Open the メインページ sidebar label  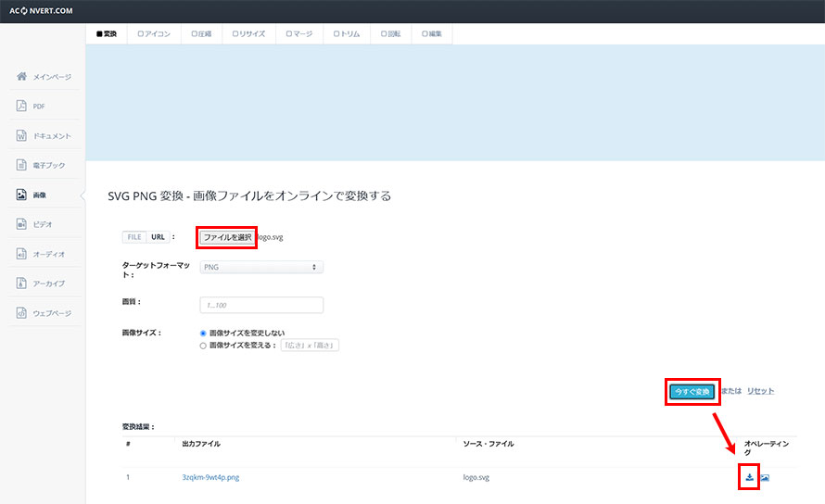(52, 77)
